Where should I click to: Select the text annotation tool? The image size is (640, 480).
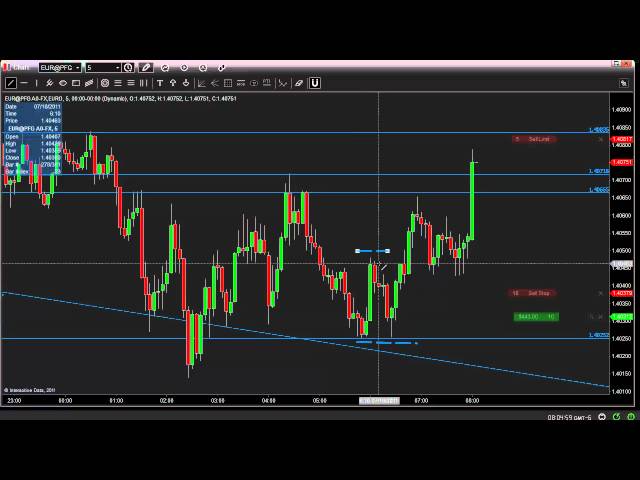tap(160, 83)
